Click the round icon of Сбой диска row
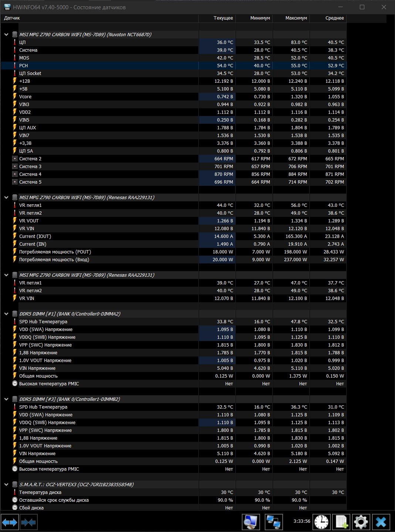 point(15,508)
